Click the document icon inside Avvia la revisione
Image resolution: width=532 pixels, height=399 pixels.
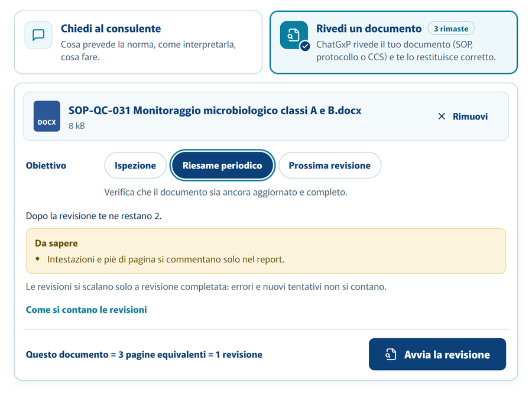(391, 354)
